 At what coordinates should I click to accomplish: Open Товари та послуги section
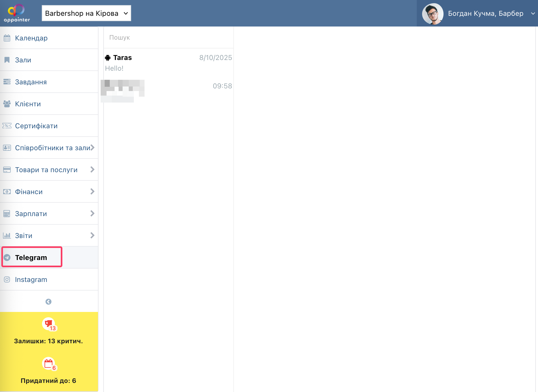pyautogui.click(x=46, y=170)
